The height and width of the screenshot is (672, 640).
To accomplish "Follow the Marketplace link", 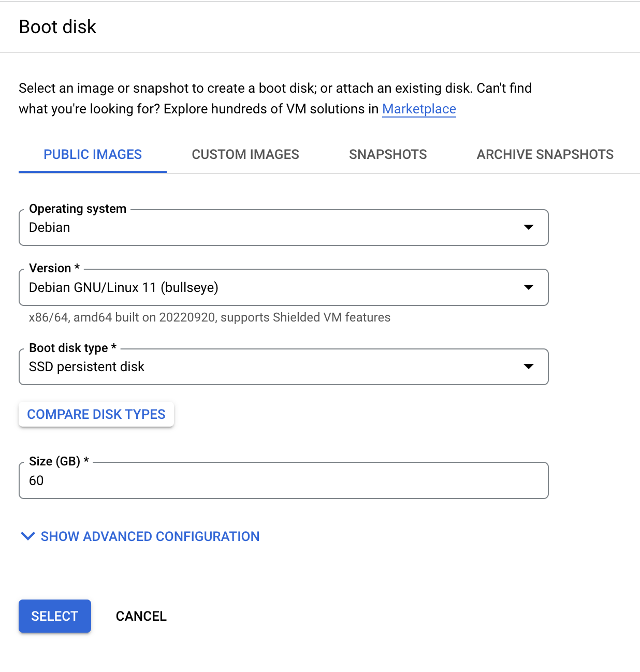I will (419, 109).
